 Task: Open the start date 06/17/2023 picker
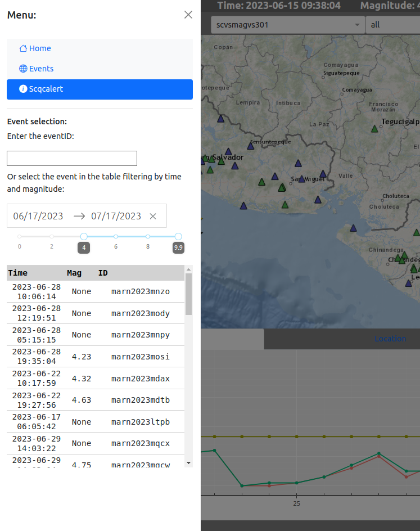tap(38, 216)
